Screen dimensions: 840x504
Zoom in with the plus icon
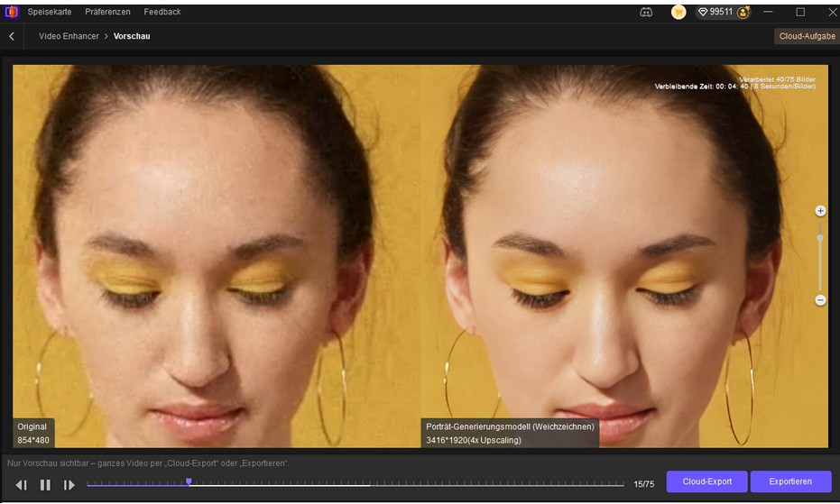point(820,211)
